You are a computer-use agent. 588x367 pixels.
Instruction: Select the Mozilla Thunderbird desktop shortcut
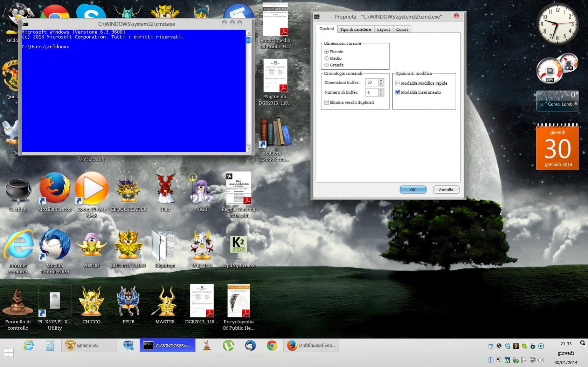[x=55, y=252]
